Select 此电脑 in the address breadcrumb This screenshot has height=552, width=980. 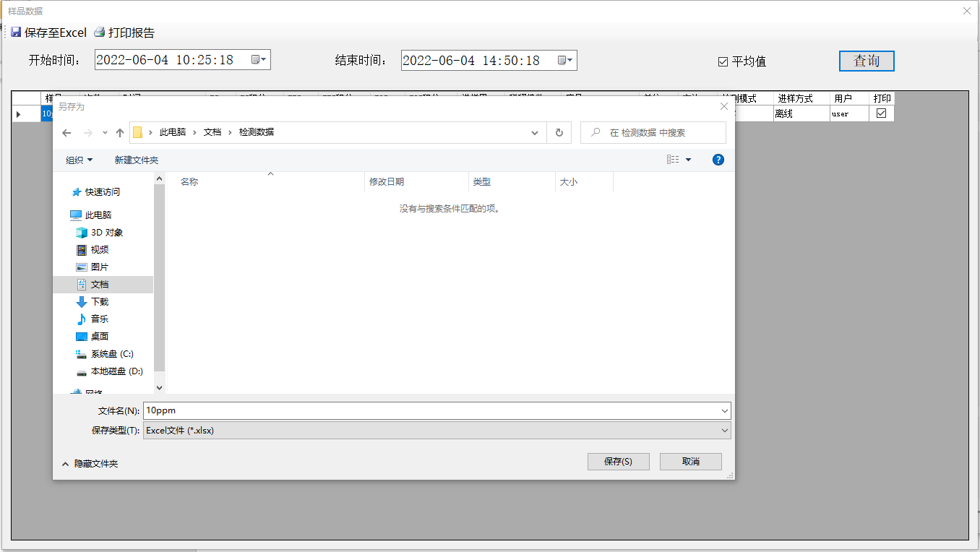[173, 132]
